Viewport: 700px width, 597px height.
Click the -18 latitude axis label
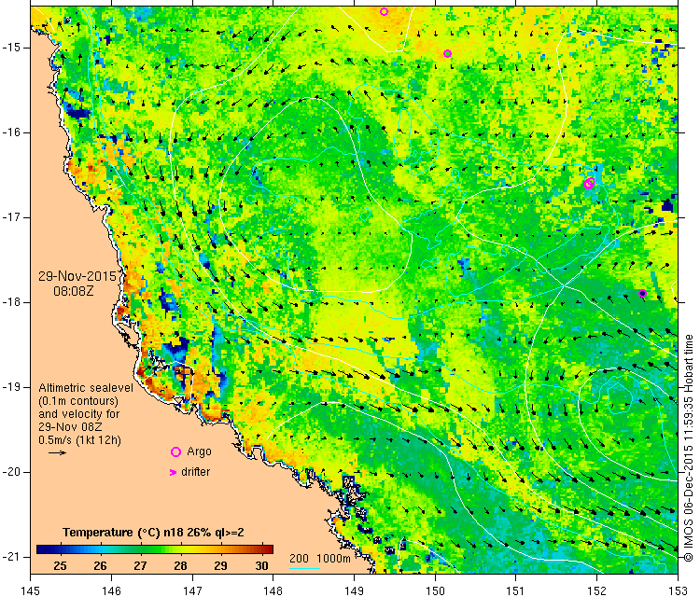coord(11,302)
